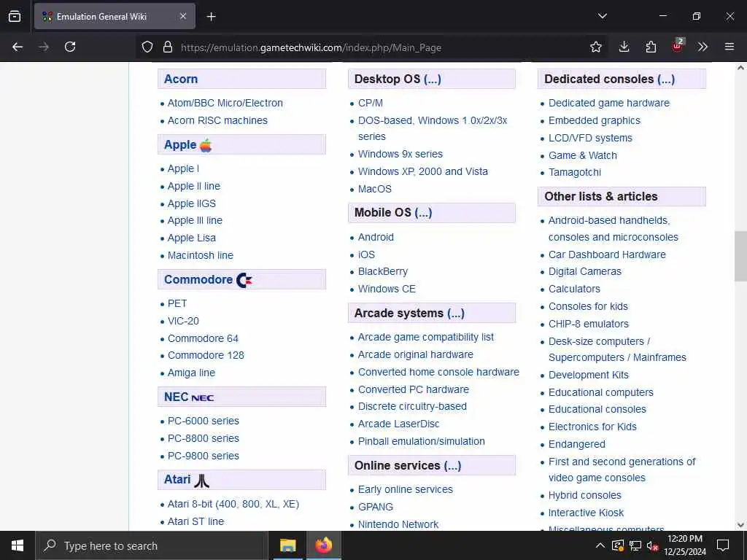Screen dimensions: 747x560
Task: Open the Hybrid consoles link
Action: click(x=585, y=495)
